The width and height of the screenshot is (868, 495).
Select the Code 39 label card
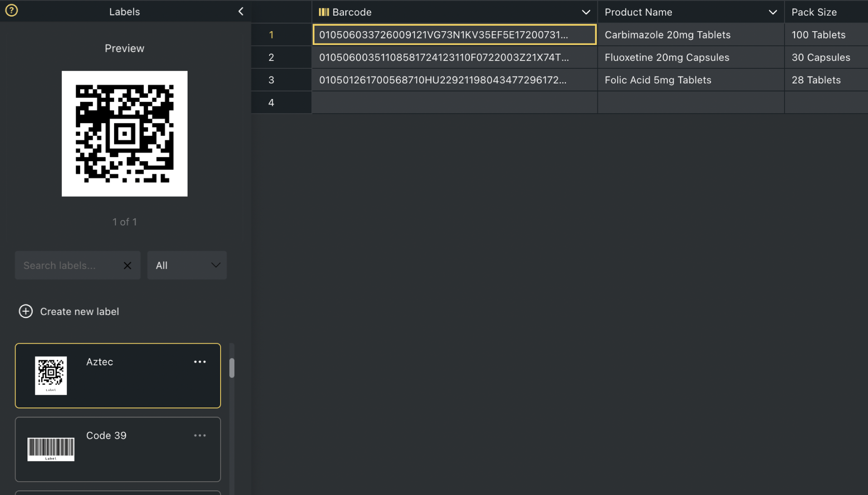(118, 449)
